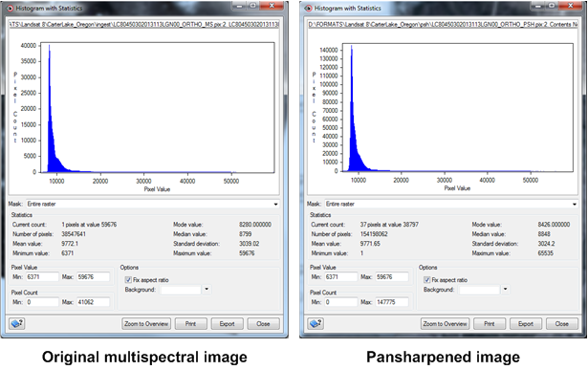The image size is (588, 370).
Task: Click Pixel Count Max field showing 147775
Action: tap(391, 302)
